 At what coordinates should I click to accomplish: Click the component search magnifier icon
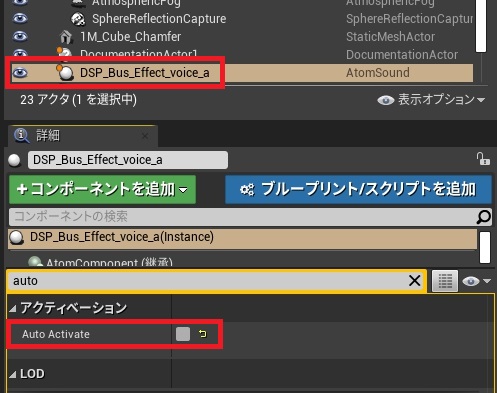pyautogui.click(x=483, y=217)
